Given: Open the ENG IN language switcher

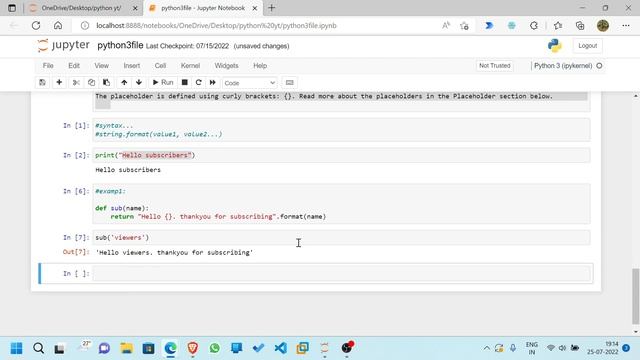Looking at the screenshot, I should 531,348.
